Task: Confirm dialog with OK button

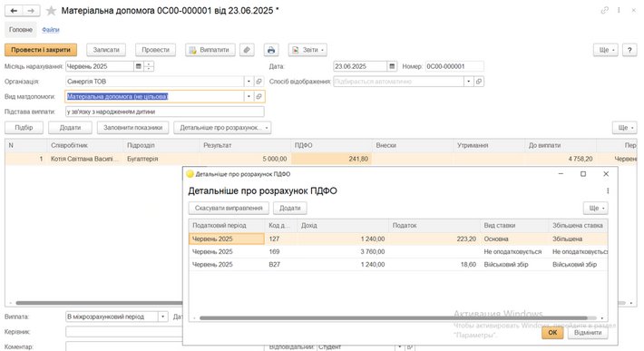Action: 552,333
